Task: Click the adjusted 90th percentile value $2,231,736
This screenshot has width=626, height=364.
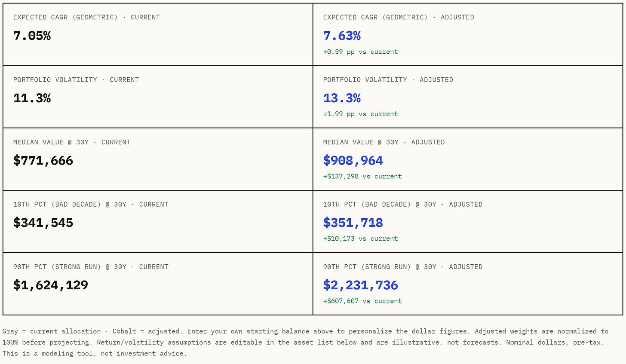Action: (361, 285)
